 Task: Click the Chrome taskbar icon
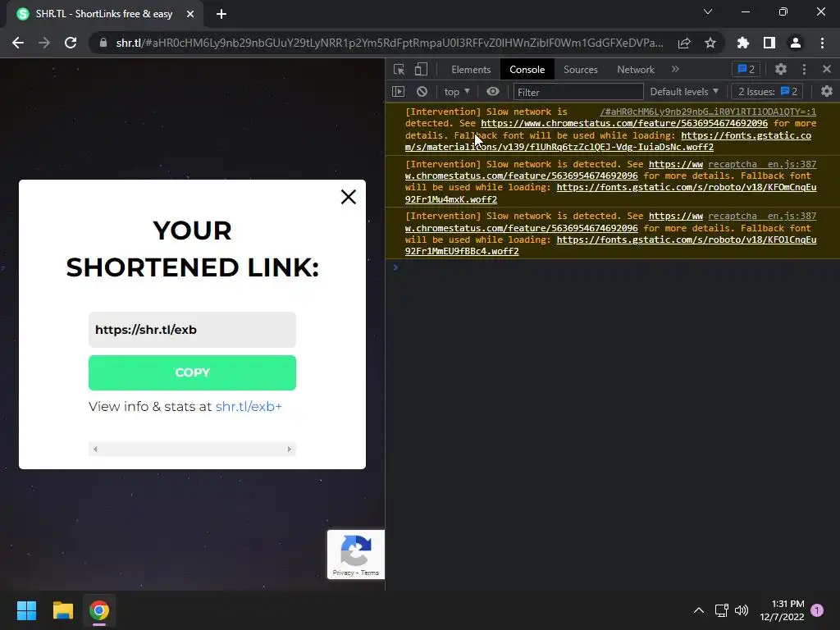[x=99, y=610]
